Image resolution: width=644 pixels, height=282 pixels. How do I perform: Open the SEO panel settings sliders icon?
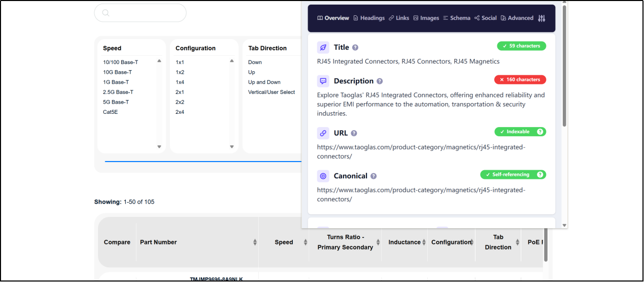tap(541, 18)
